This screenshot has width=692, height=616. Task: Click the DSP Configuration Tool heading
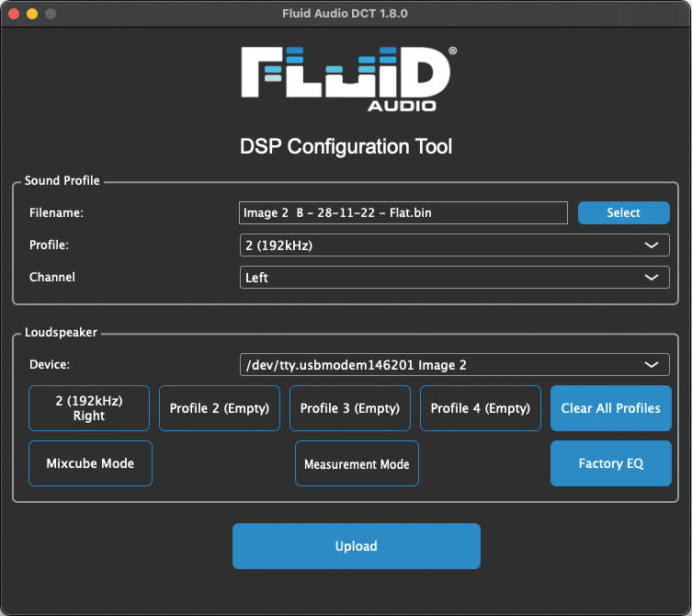[346, 146]
